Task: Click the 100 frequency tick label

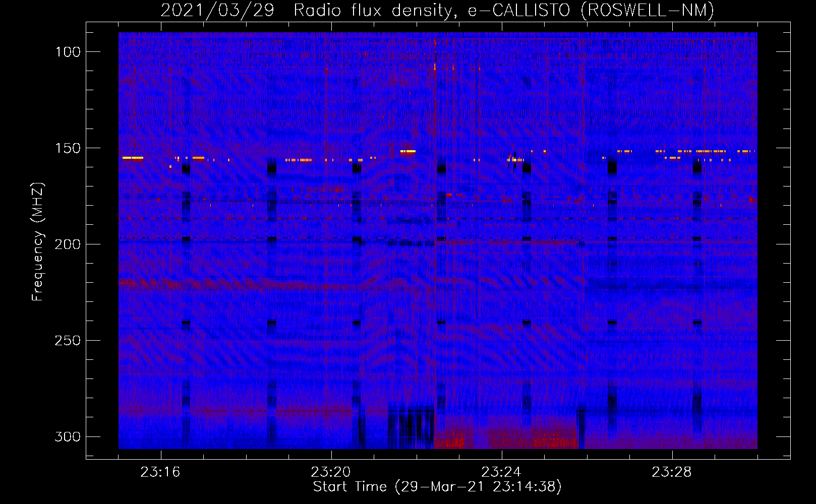Action: tap(68, 52)
